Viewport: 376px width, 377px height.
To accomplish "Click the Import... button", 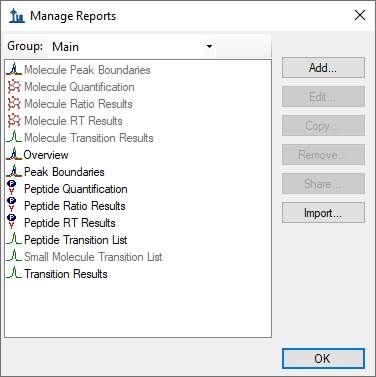I will (x=323, y=213).
